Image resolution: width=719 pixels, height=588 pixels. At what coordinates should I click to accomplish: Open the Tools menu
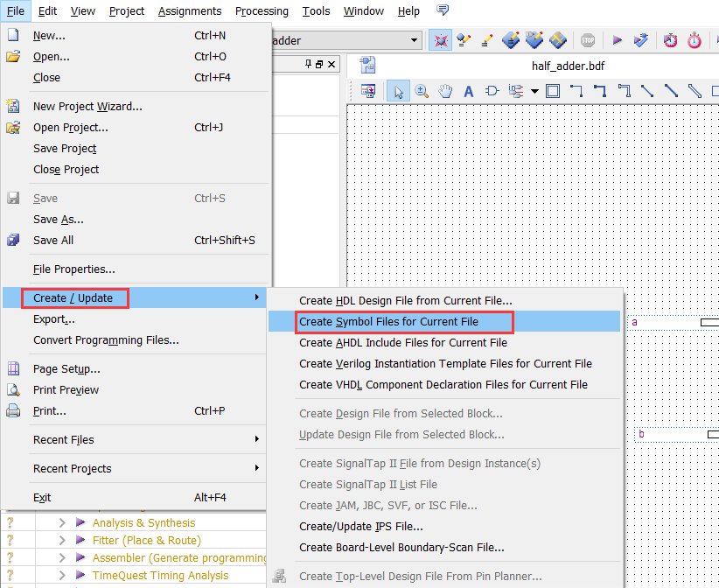(x=316, y=11)
